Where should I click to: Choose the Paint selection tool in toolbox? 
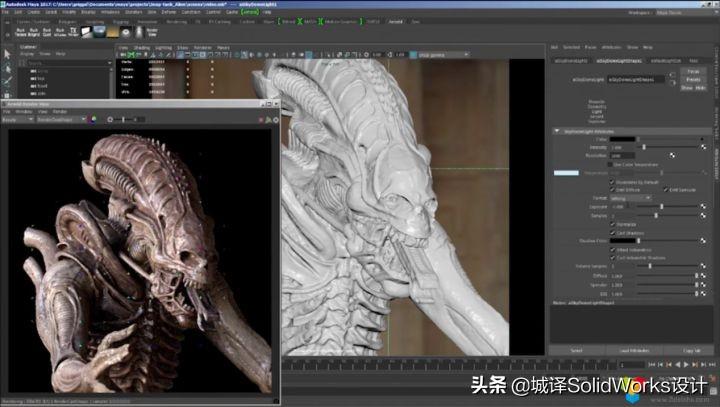coord(7,81)
